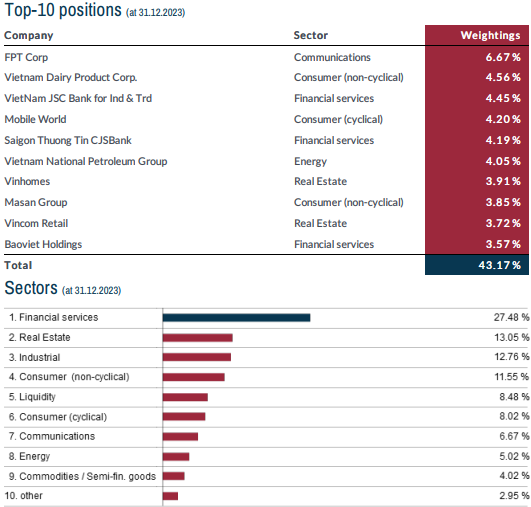Click Vinhomes' 'Real Estate' sector cell
Viewport: 531px width, 507px height.
coord(320,181)
